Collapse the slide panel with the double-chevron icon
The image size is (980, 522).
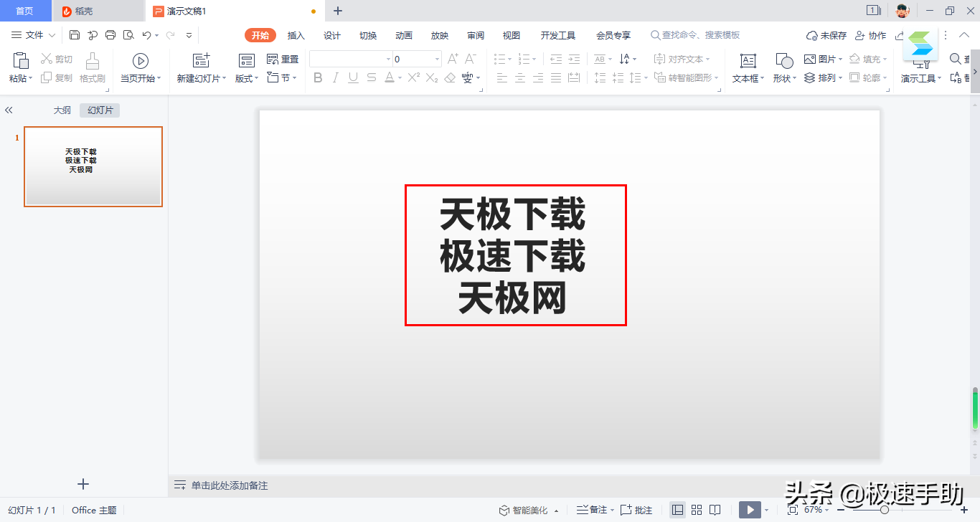point(9,110)
